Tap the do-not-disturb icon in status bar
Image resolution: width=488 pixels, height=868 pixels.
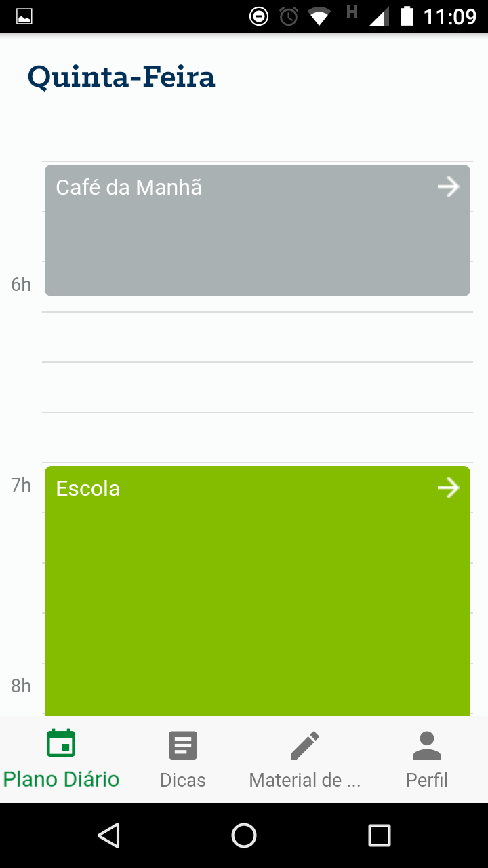tap(259, 16)
